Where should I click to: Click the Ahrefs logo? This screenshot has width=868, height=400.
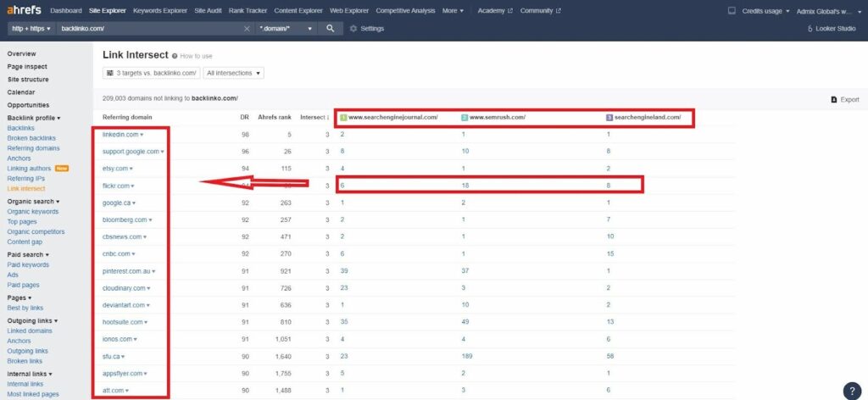click(24, 10)
